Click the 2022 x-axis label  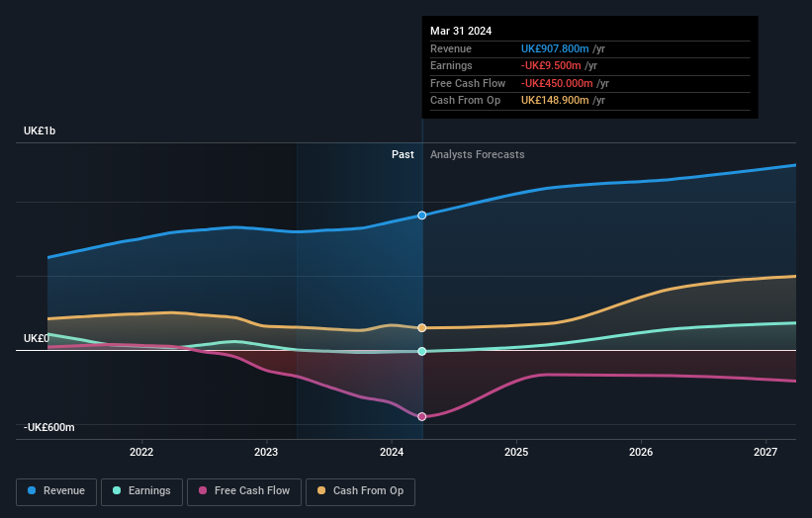[141, 452]
